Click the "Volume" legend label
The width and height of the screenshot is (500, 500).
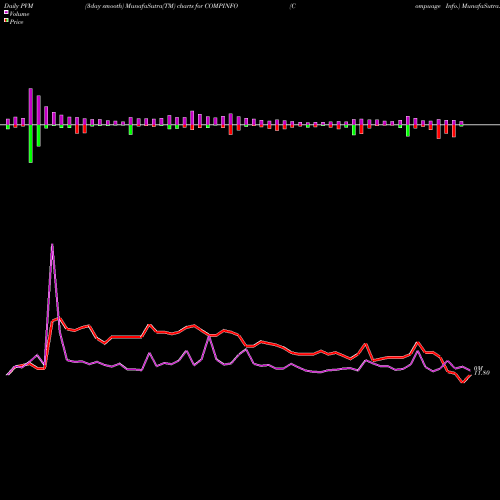pos(19,14)
